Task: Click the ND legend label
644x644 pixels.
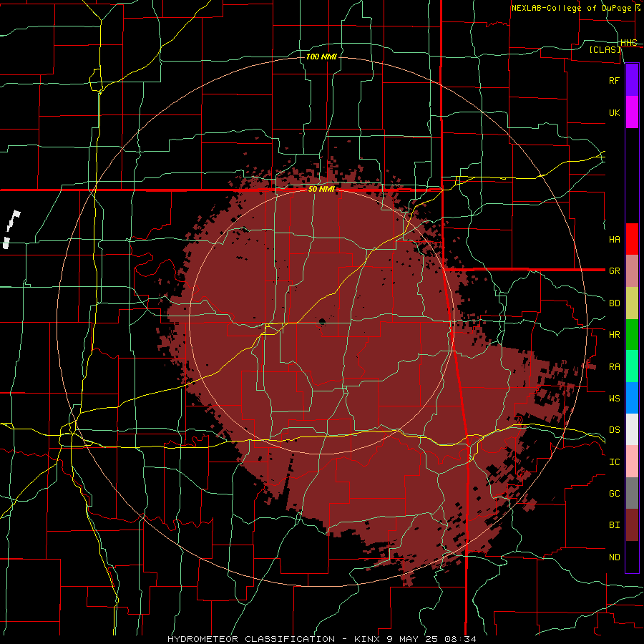Action: pyautogui.click(x=614, y=557)
